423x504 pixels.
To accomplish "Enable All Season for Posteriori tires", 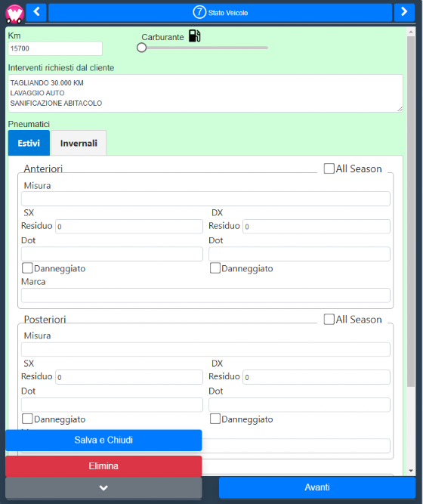I will click(x=329, y=319).
